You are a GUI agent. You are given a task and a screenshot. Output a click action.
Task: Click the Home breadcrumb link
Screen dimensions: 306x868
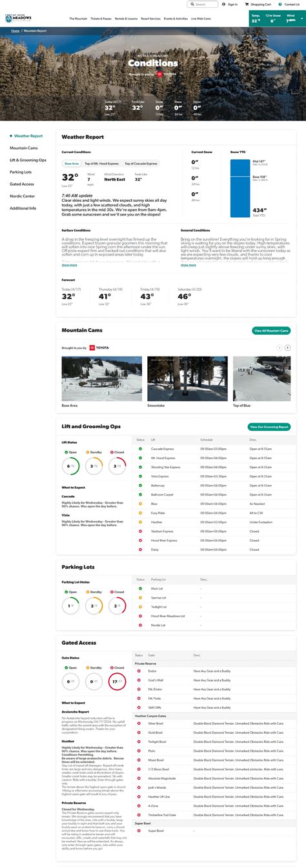coord(15,30)
